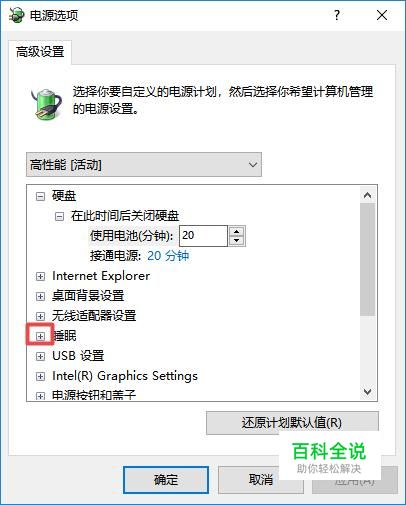Collapse 在此时间后关闭硬盘 node
Viewport: 406px width, 505px height.
(59, 217)
